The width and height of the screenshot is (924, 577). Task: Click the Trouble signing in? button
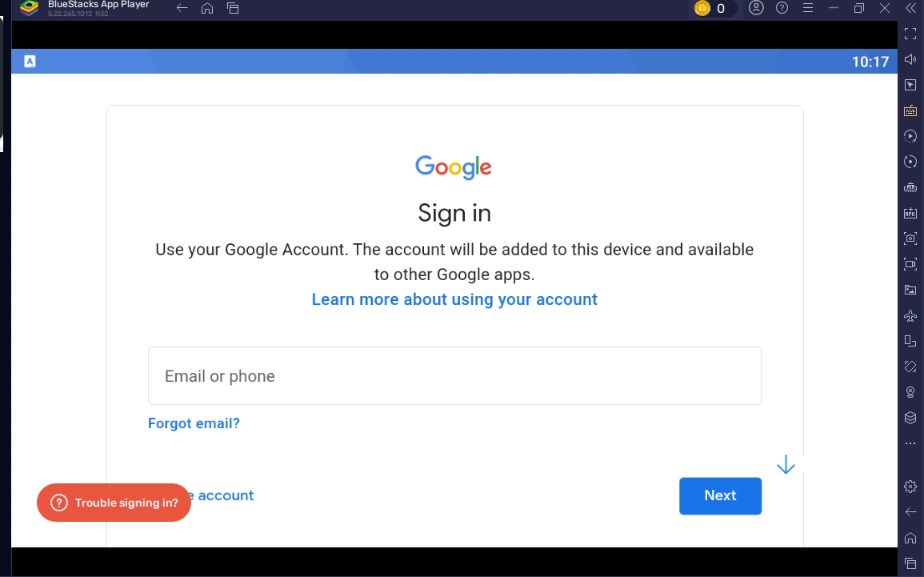click(x=114, y=502)
